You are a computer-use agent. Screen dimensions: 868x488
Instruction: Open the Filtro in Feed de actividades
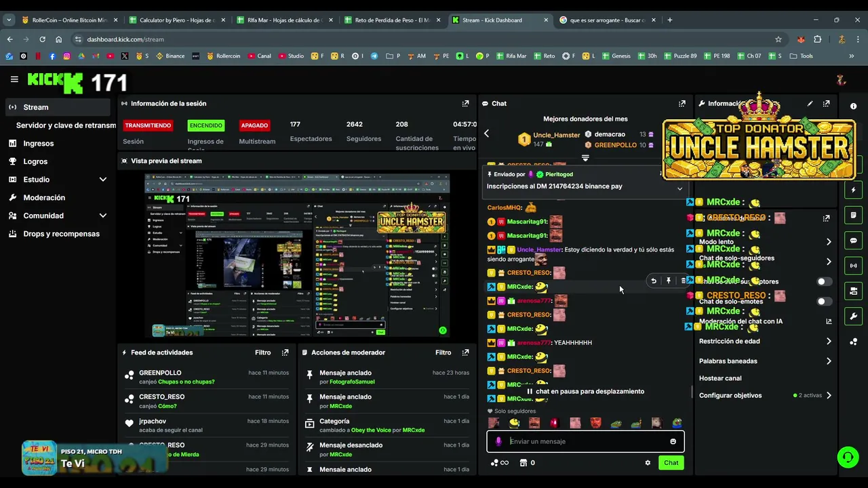pyautogui.click(x=262, y=352)
